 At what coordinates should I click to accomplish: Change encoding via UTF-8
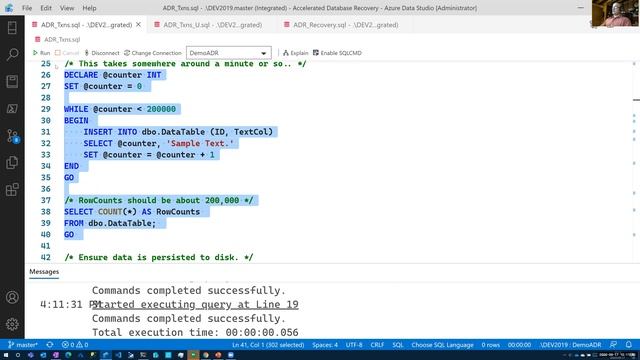[354, 345]
